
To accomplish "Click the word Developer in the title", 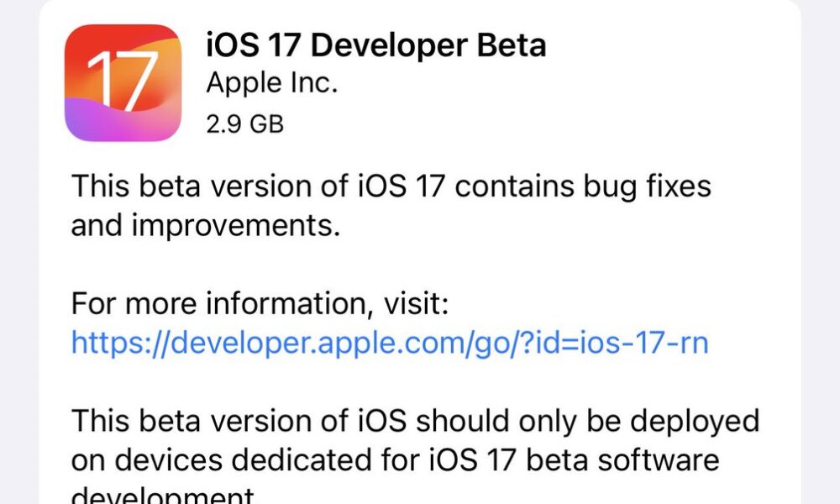I will coord(388,46).
